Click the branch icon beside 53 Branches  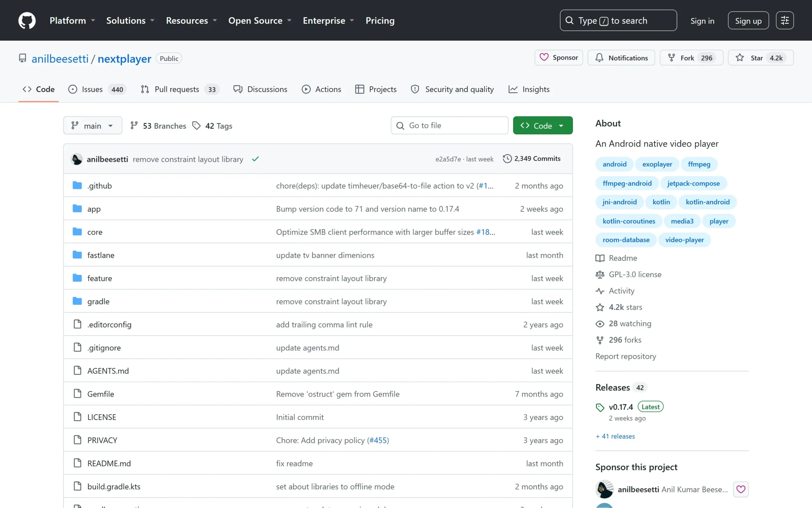click(134, 126)
